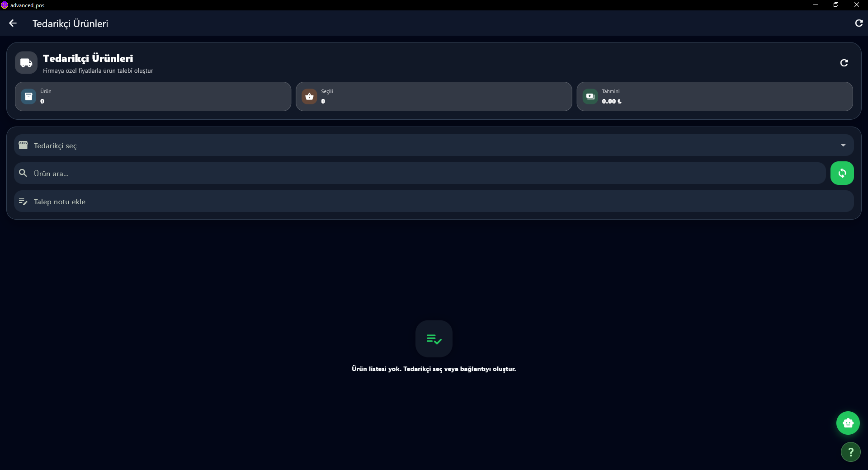Click the Ürün archive box icon
Viewport: 868px width, 470px height.
(x=28, y=96)
